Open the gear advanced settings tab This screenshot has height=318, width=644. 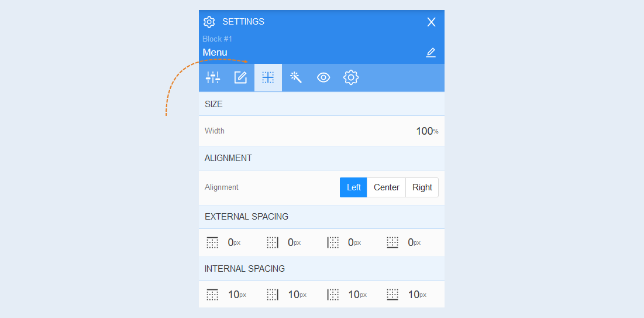351,77
